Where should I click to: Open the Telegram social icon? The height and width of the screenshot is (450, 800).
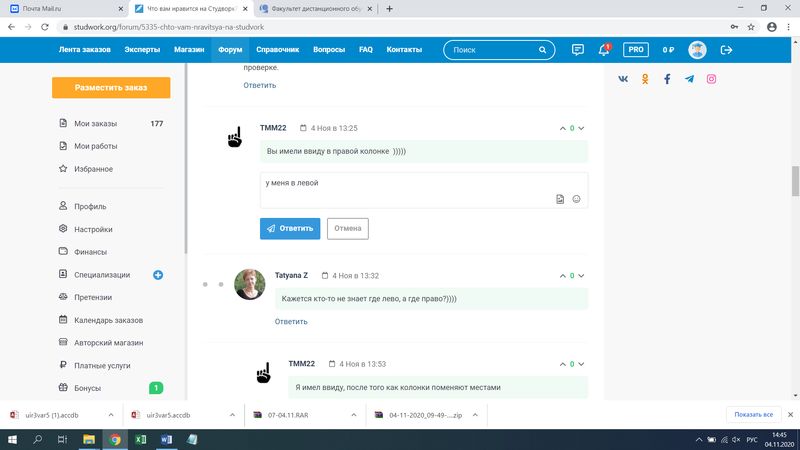[689, 79]
